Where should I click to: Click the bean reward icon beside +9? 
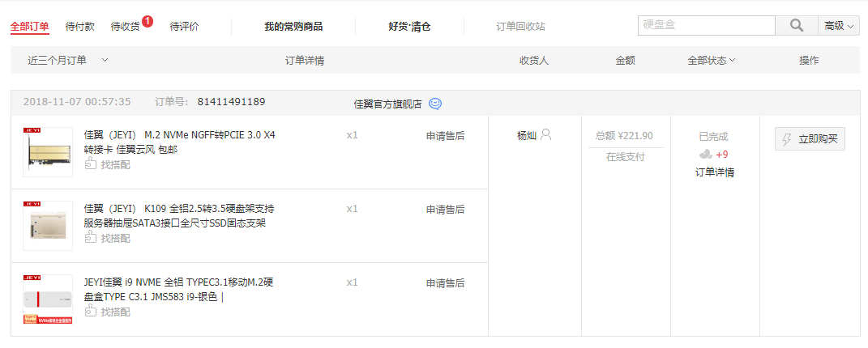pos(706,154)
